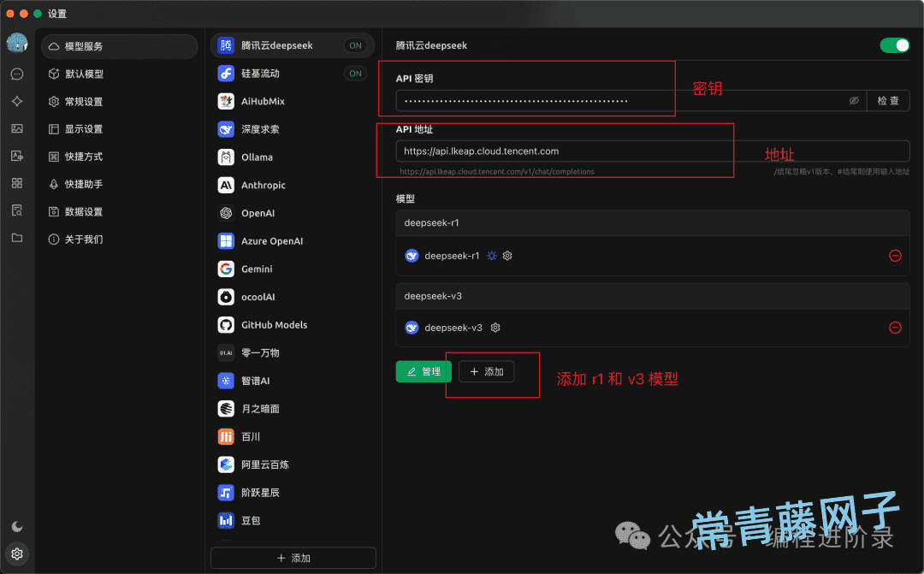
Task: Collapse the deepseek-r1 model group header
Action: (x=652, y=222)
